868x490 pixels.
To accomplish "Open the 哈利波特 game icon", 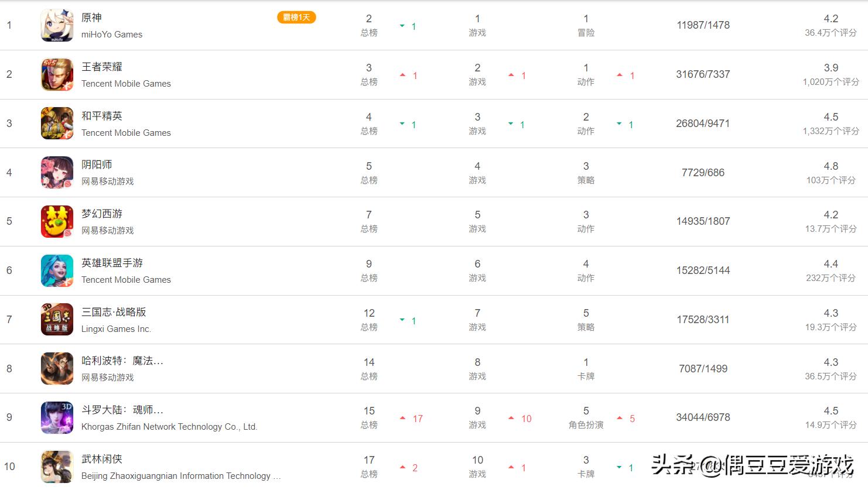I will coord(57,369).
